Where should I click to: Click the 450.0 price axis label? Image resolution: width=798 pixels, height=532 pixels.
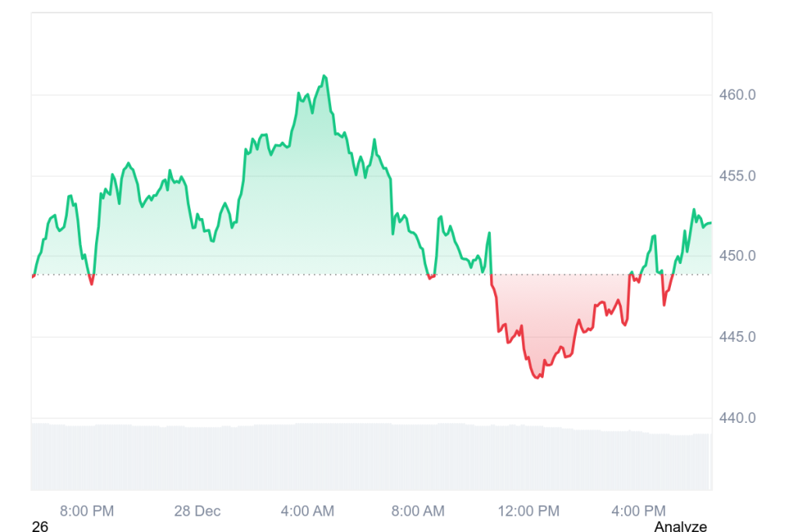[x=737, y=256]
